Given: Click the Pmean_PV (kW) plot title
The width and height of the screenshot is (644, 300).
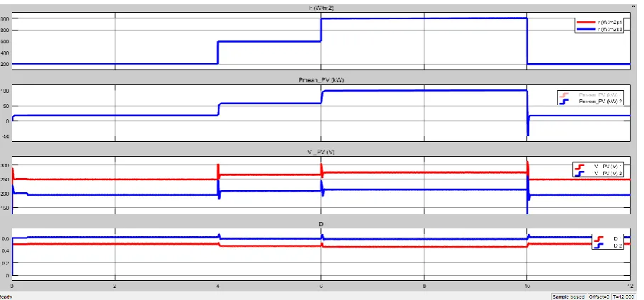Looking at the screenshot, I should 321,80.
